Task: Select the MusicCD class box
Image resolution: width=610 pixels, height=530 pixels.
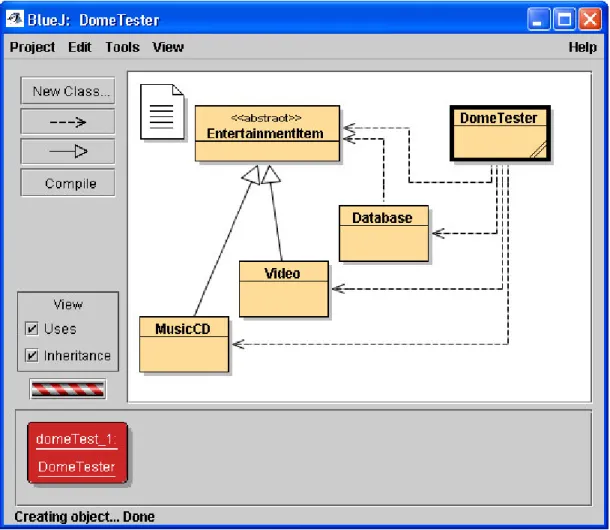Action: pos(184,344)
